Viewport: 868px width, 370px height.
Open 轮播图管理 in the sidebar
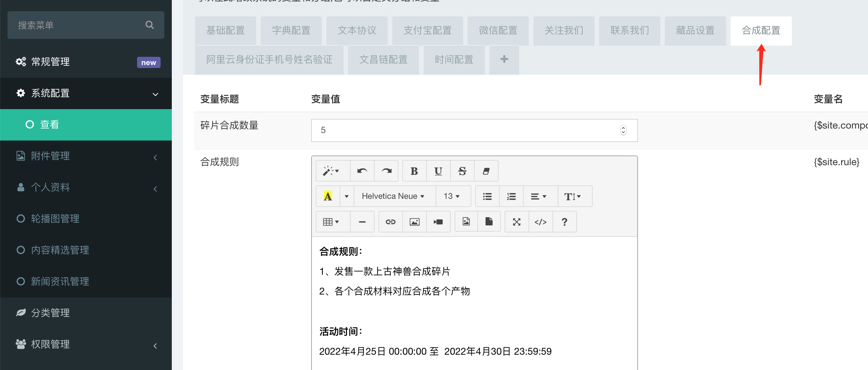[x=86, y=219]
